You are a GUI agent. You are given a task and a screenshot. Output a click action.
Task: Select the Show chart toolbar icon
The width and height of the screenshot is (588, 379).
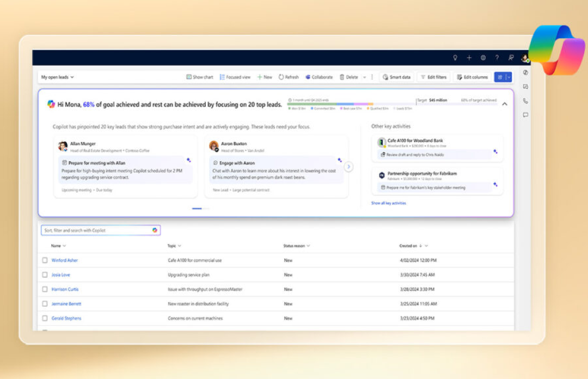pos(188,77)
